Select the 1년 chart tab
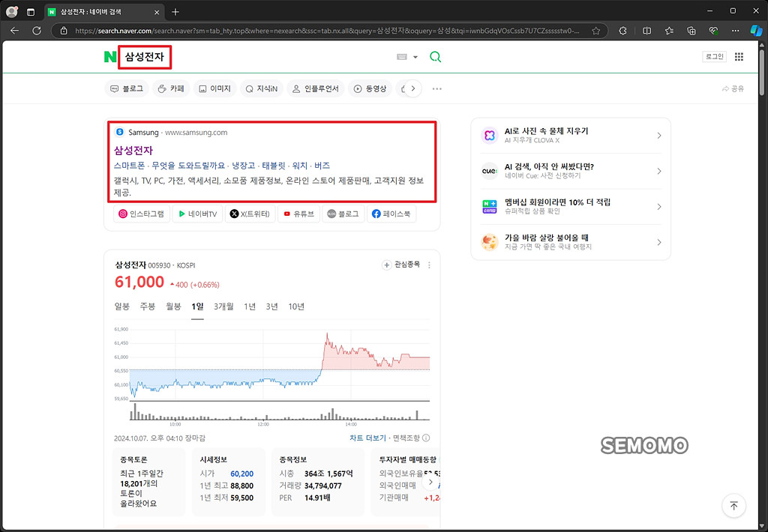The image size is (768, 532). tap(250, 306)
